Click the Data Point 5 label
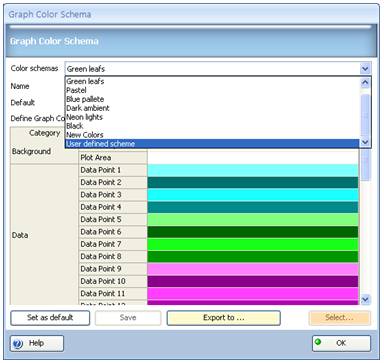384x363 pixels. point(113,220)
